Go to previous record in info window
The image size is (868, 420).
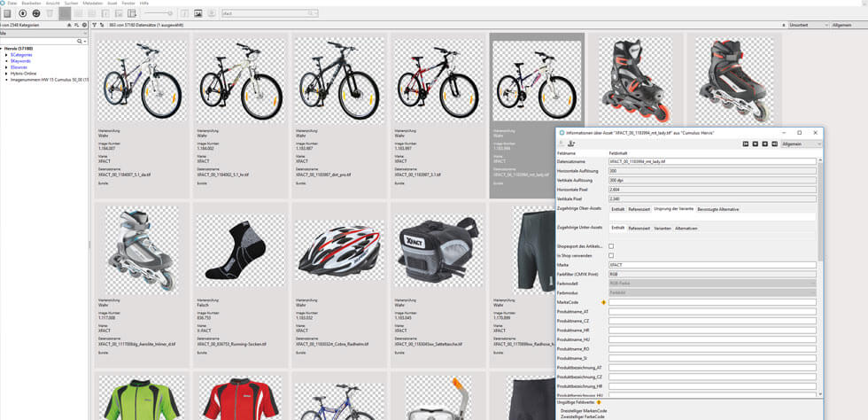(755, 144)
